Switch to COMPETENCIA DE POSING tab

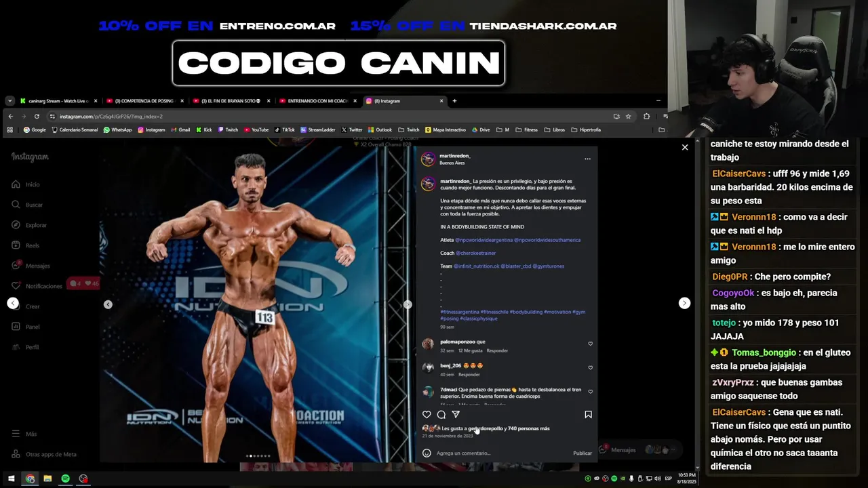tap(144, 101)
